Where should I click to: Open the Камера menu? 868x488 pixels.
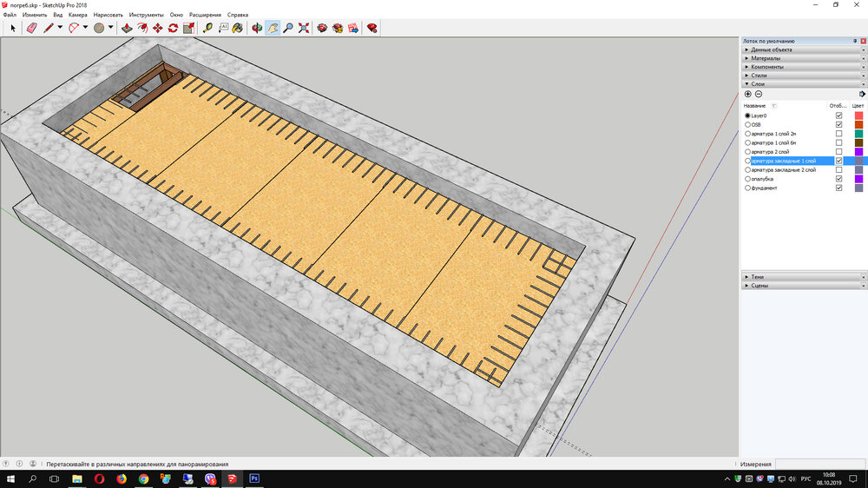pyautogui.click(x=77, y=15)
